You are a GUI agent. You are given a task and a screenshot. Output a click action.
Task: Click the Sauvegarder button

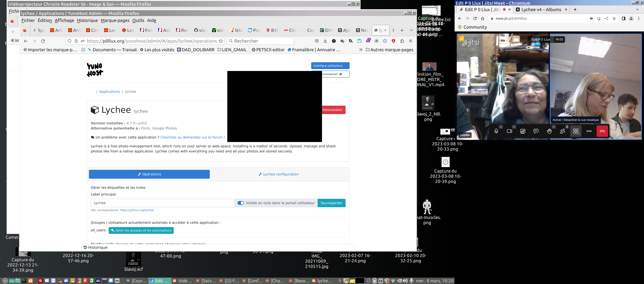(331, 203)
